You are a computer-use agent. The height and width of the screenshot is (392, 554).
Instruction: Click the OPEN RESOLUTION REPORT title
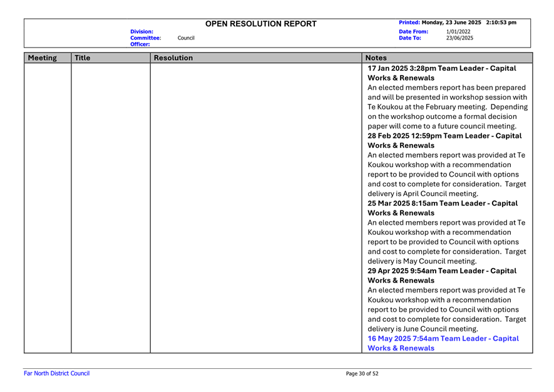click(261, 24)
